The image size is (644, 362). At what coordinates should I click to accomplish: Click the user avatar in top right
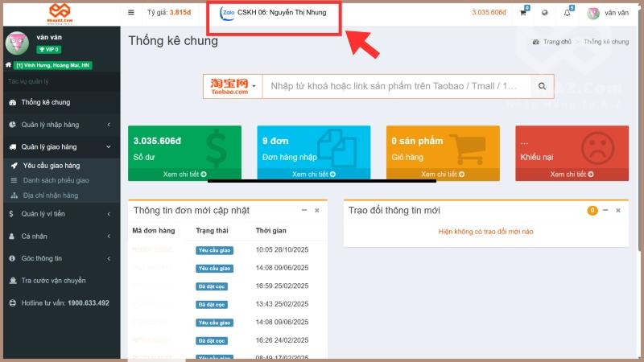click(x=593, y=13)
